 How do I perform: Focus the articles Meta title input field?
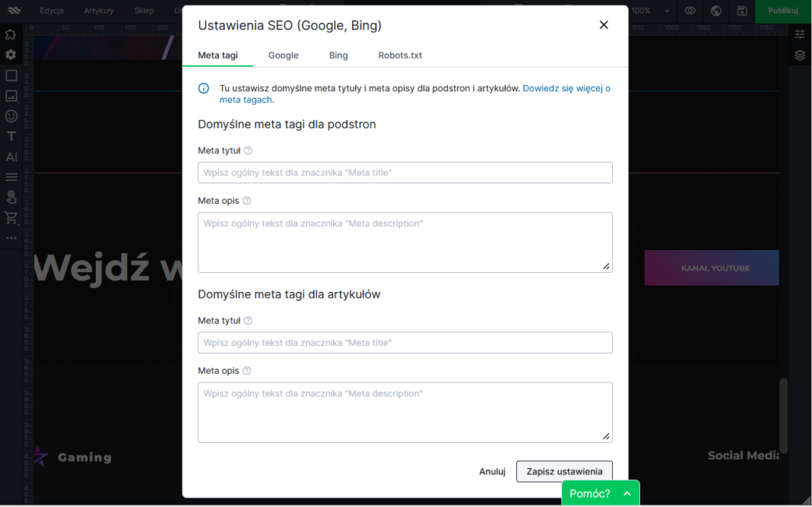click(x=405, y=343)
